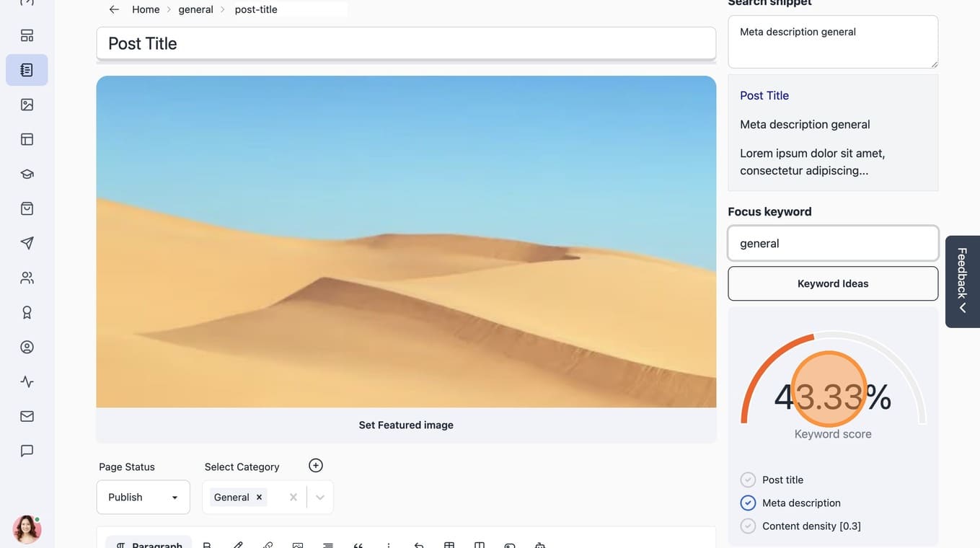Open the page layout template icon in sidebar
Viewport: 980px width, 548px height.
click(x=27, y=139)
